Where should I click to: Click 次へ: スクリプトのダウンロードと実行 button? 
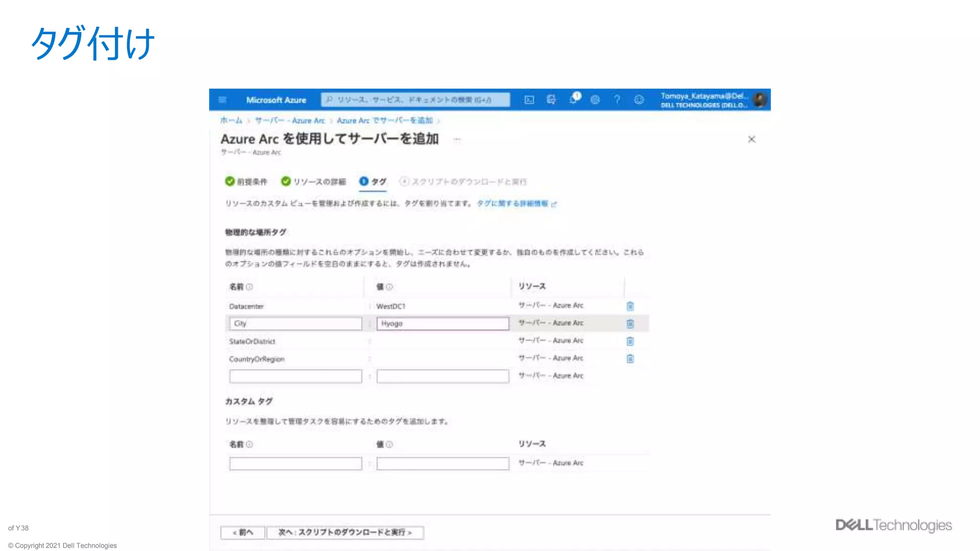345,532
